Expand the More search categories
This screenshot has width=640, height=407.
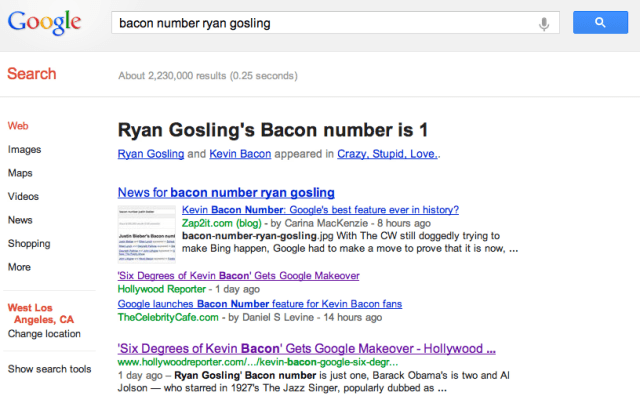coord(19,267)
